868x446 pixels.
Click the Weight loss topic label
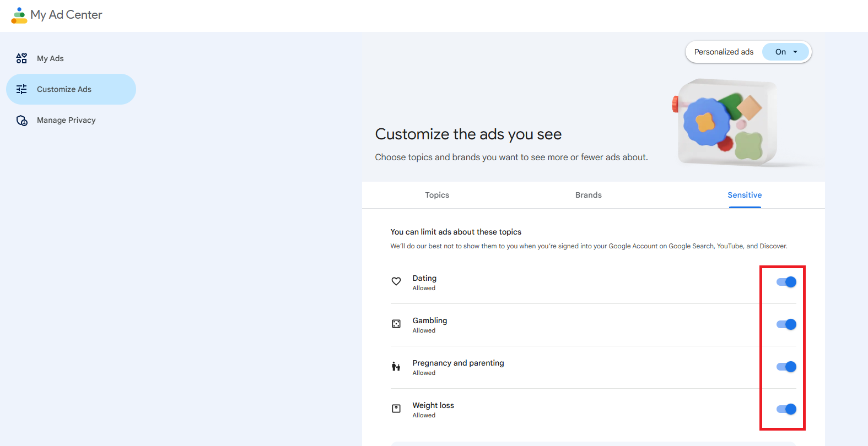coord(433,405)
